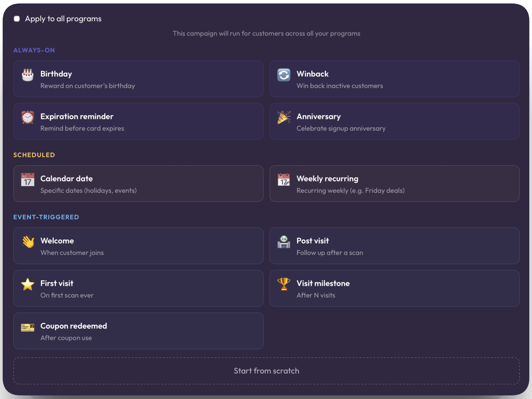532x399 pixels.
Task: Click the Post visit store icon
Action: click(284, 242)
